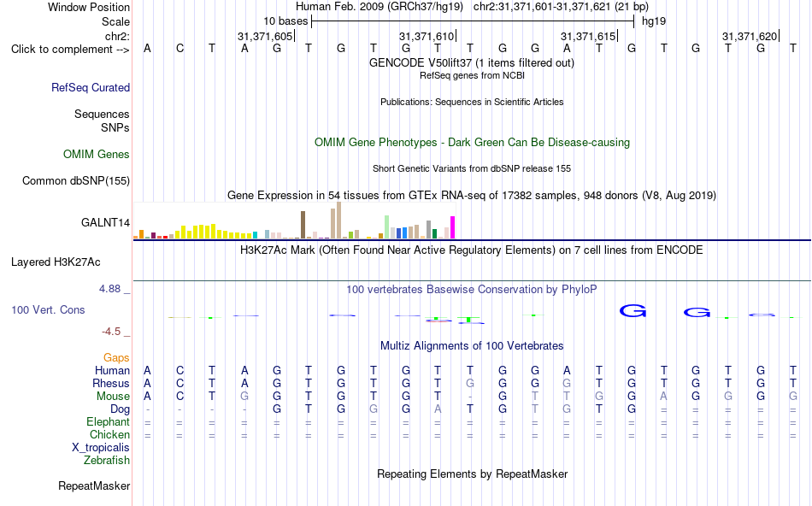Click the position text chr2:31,371,601-31,371,621 (21 bp)

(561, 7)
